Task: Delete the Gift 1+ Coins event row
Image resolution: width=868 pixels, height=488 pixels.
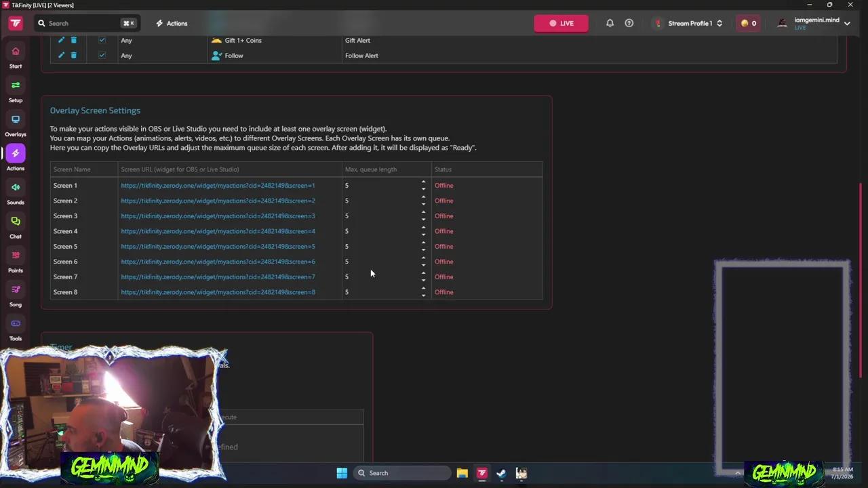Action: coord(74,40)
